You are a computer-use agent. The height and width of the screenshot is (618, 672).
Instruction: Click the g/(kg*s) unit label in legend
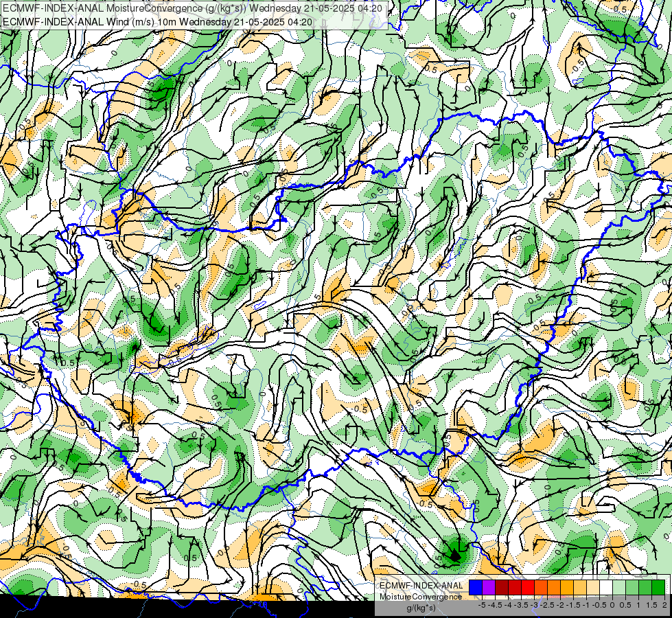(x=421, y=608)
